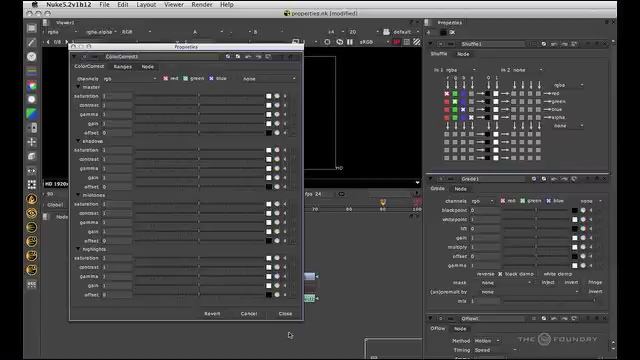Toggle the green channel checkbox in Grade1

pos(522,201)
